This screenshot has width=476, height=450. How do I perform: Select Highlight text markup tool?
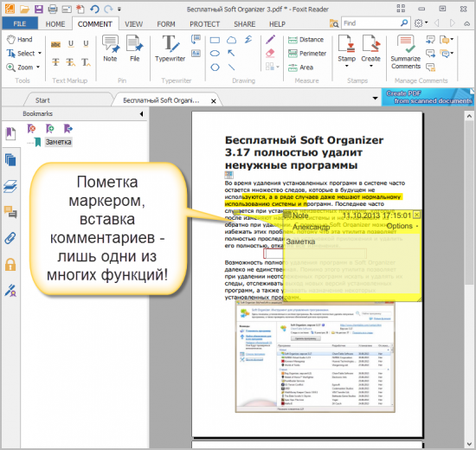tap(55, 44)
